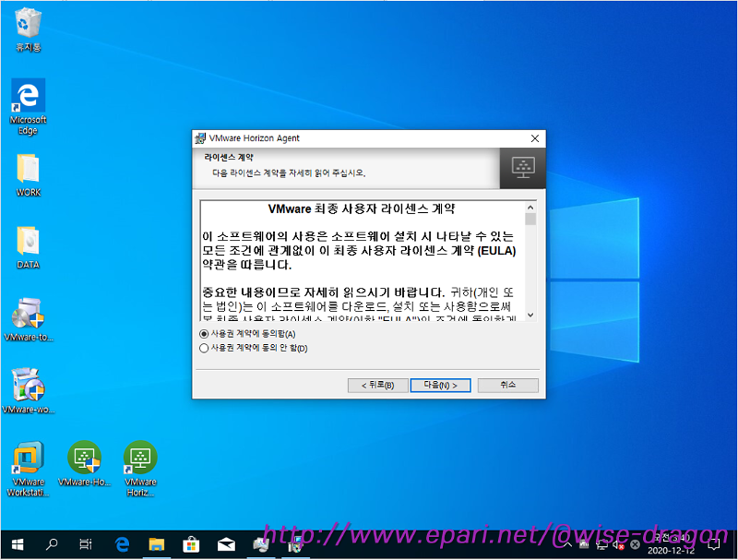Switch to installer setup icon in taskbar
This screenshot has width=738, height=560.
260,545
